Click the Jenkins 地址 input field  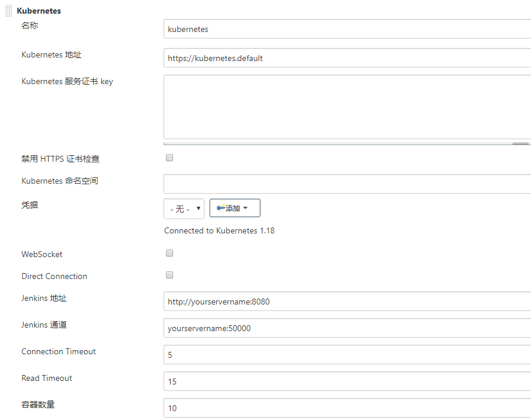(x=347, y=301)
